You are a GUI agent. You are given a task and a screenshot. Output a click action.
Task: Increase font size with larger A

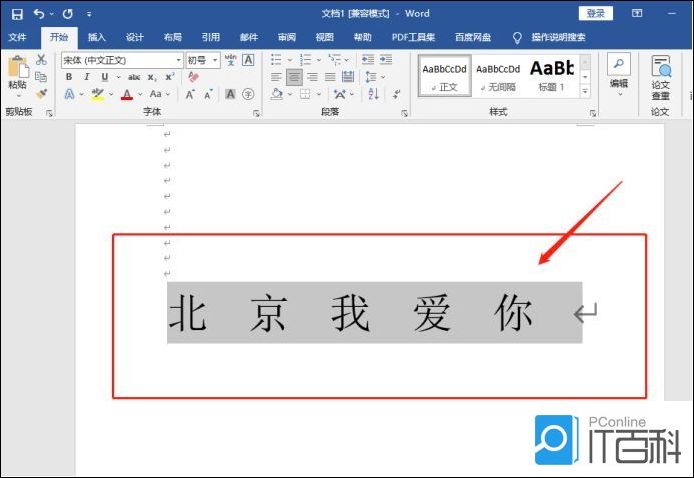point(190,94)
